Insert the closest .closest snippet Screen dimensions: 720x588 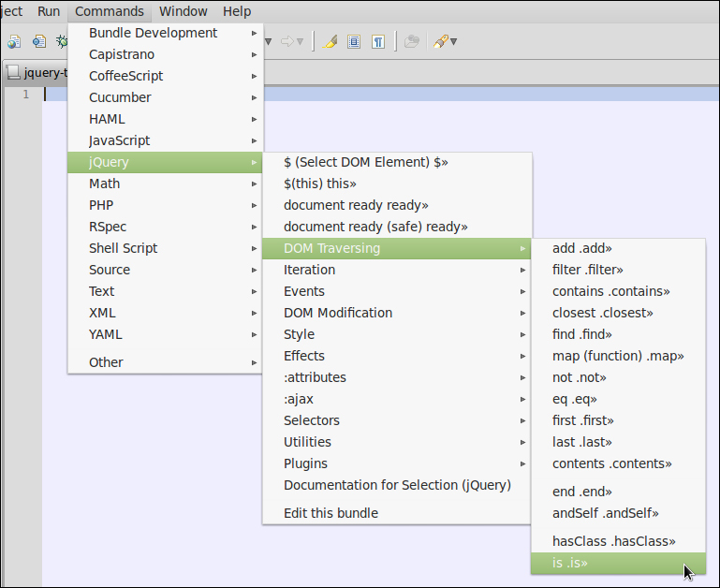618,314
